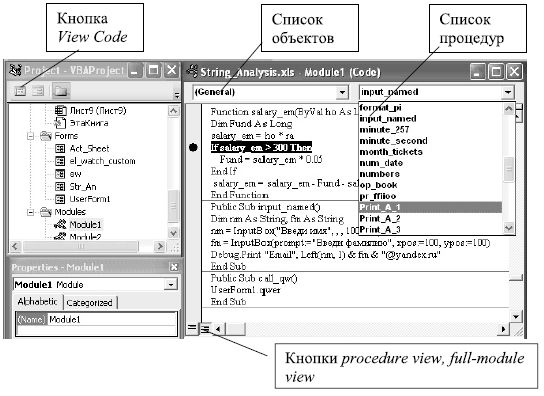Image resolution: width=544 pixels, height=396 pixels.
Task: Click code window vertical scroll down arrow
Action: pyautogui.click(x=516, y=317)
